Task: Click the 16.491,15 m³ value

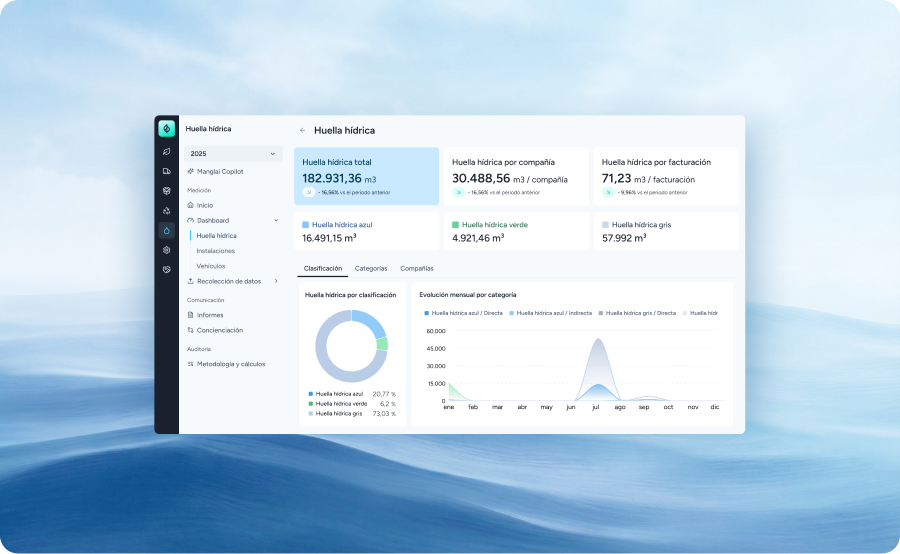Action: [x=329, y=238]
